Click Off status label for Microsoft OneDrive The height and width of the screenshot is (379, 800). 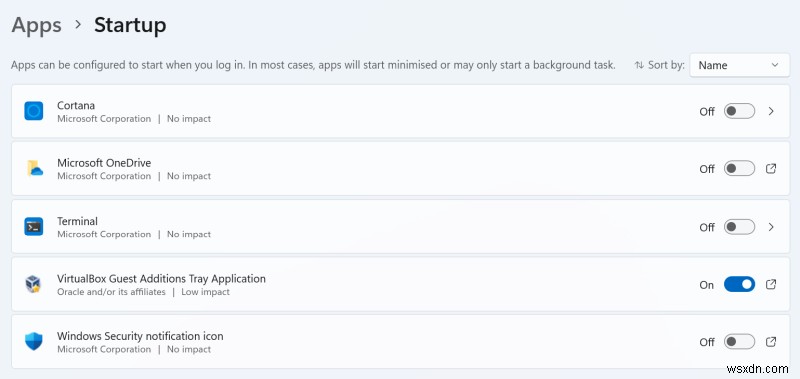click(707, 169)
